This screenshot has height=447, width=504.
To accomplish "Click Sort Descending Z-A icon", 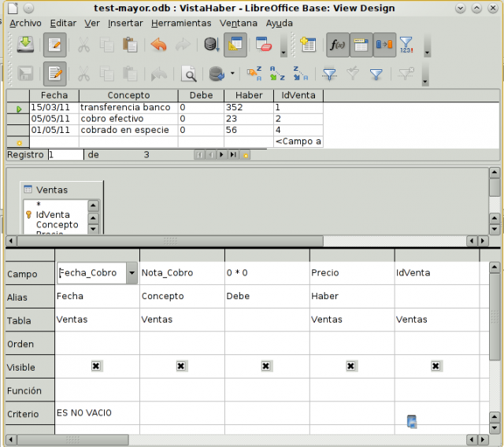I will tap(301, 74).
